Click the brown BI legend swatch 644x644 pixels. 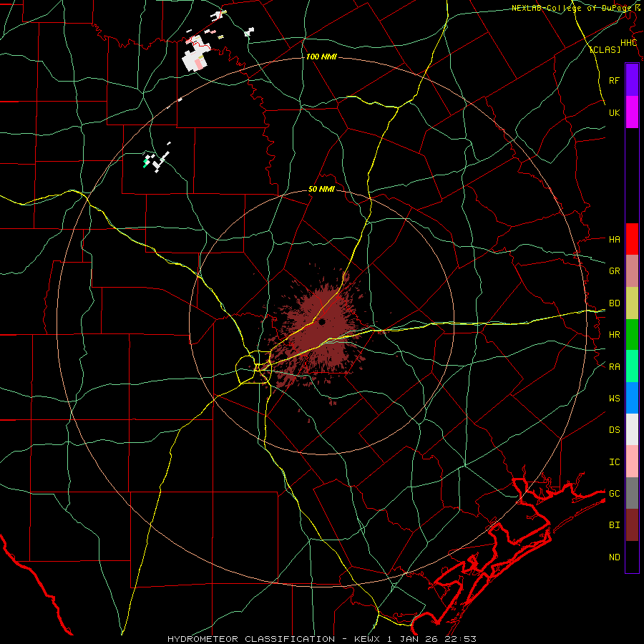pos(632,525)
